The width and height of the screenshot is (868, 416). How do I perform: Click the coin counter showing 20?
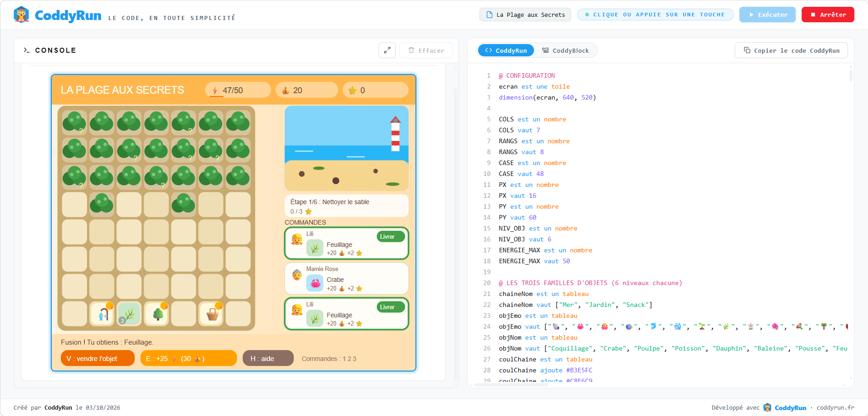(307, 90)
